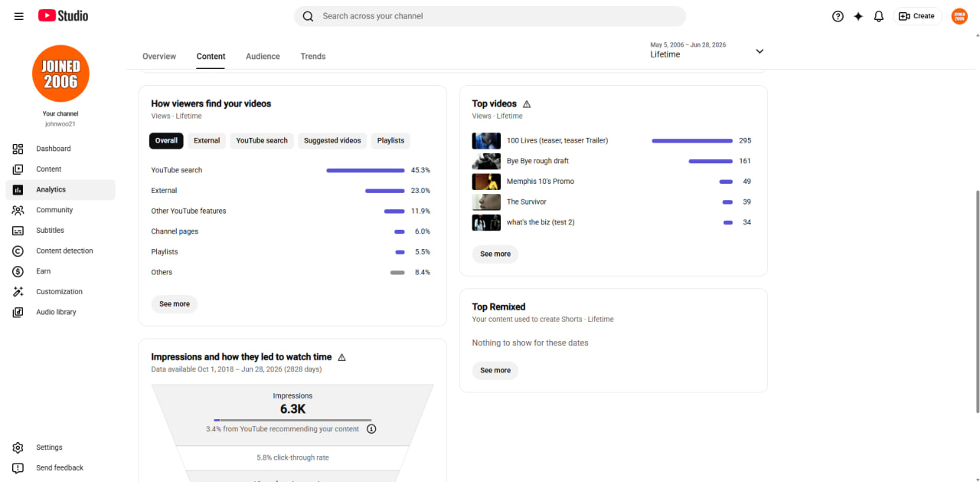Click the Bye Bye rough draft title
Image resolution: width=980 pixels, height=482 pixels.
point(537,161)
